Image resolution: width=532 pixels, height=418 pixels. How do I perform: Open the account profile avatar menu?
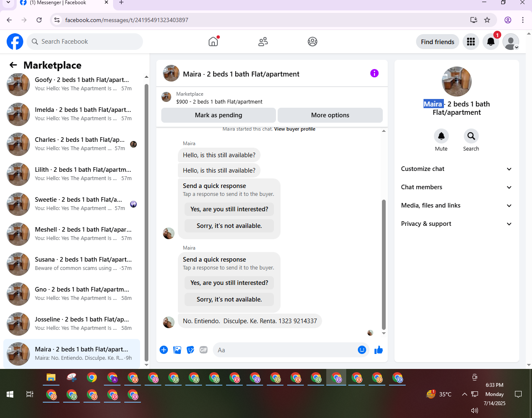(x=511, y=42)
